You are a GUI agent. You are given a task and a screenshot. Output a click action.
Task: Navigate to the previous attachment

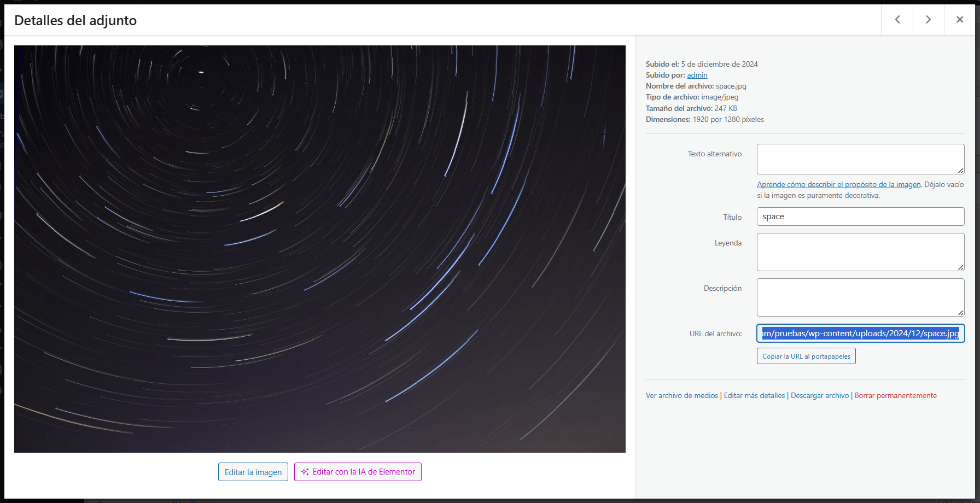click(x=897, y=19)
